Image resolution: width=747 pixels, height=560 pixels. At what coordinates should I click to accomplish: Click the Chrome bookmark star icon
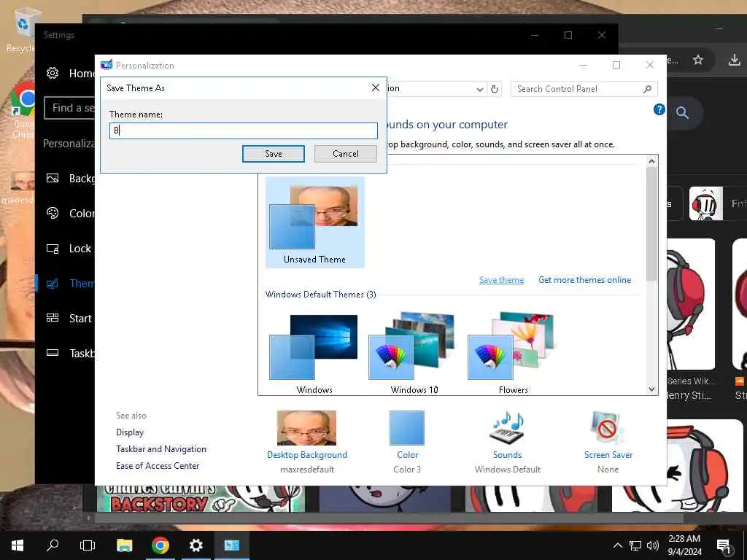coord(697,60)
